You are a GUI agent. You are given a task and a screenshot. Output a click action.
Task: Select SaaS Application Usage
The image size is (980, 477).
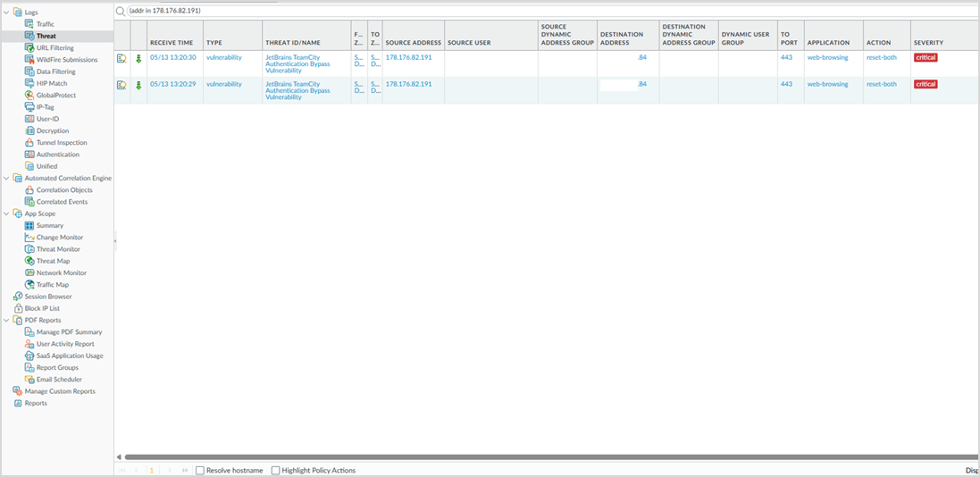pos(70,356)
